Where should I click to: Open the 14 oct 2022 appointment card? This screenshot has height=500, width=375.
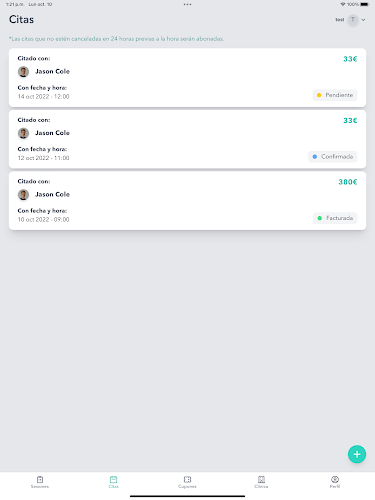187,78
